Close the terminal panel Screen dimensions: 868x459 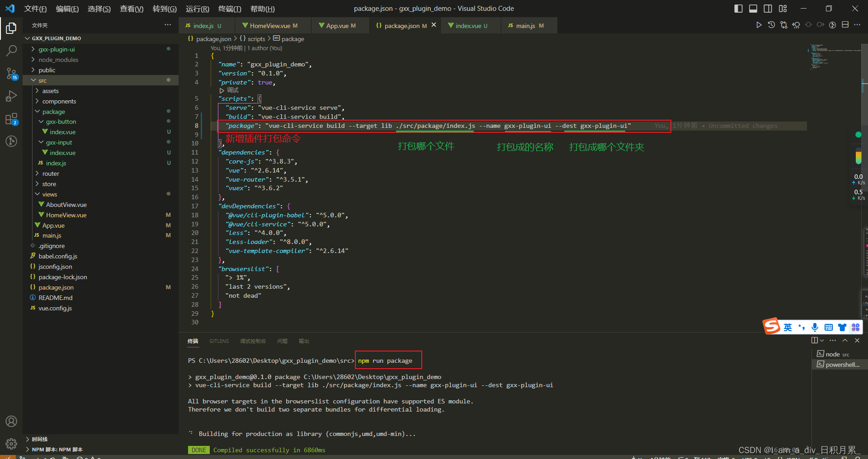pyautogui.click(x=857, y=340)
